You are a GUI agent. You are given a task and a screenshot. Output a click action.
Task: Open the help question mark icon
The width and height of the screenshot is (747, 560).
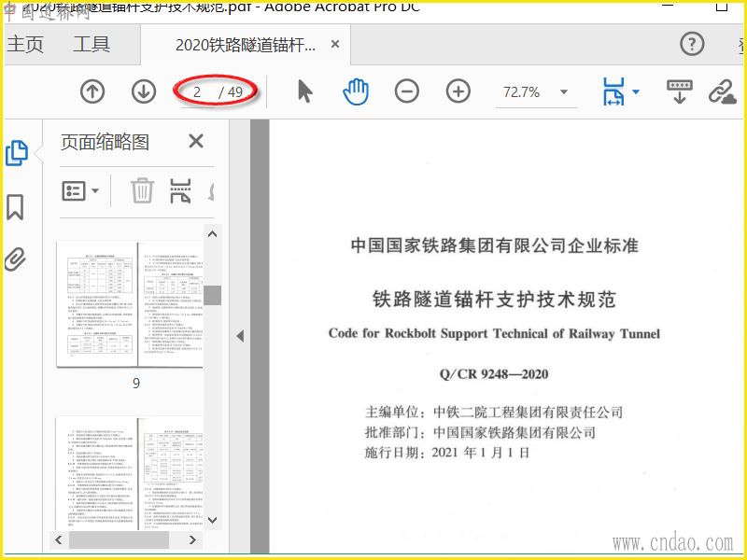tap(692, 44)
